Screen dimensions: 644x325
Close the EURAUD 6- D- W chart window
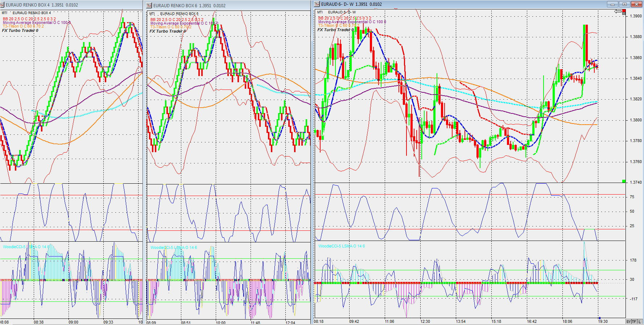click(x=636, y=4)
